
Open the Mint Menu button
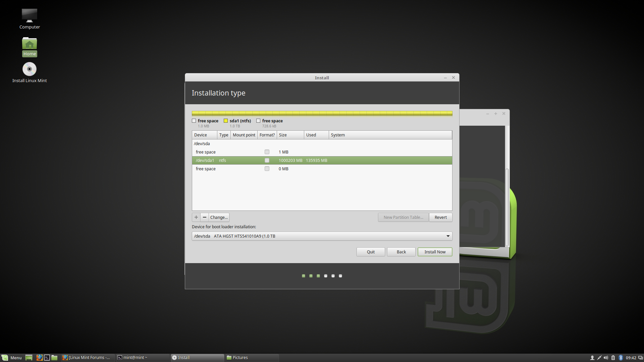12,358
